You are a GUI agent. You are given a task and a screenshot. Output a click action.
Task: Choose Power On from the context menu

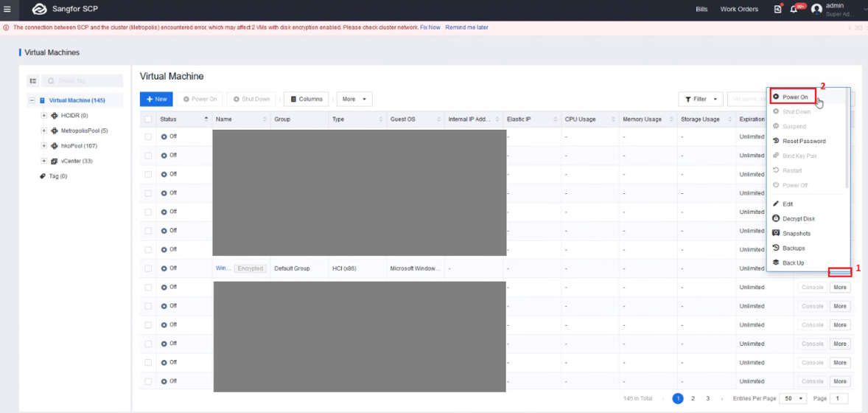tap(794, 97)
